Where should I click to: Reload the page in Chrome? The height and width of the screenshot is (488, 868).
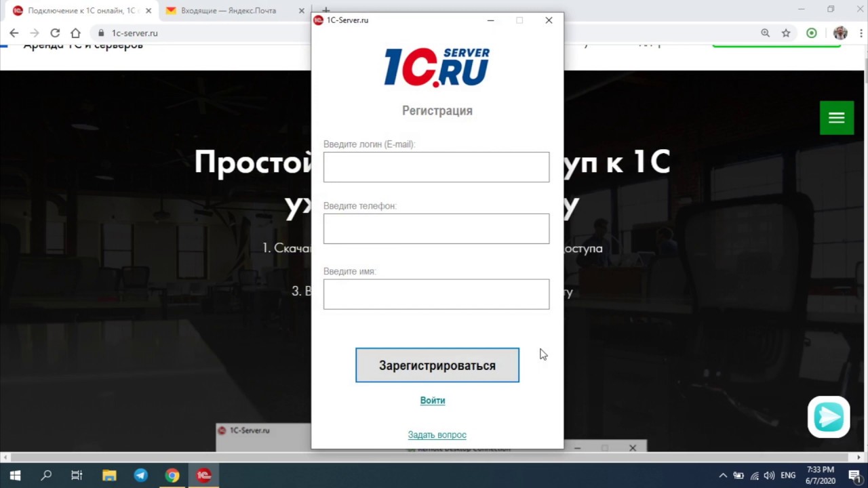[x=55, y=33]
